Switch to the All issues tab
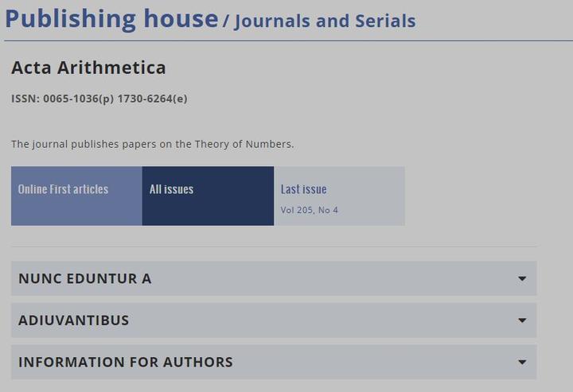 pos(172,189)
